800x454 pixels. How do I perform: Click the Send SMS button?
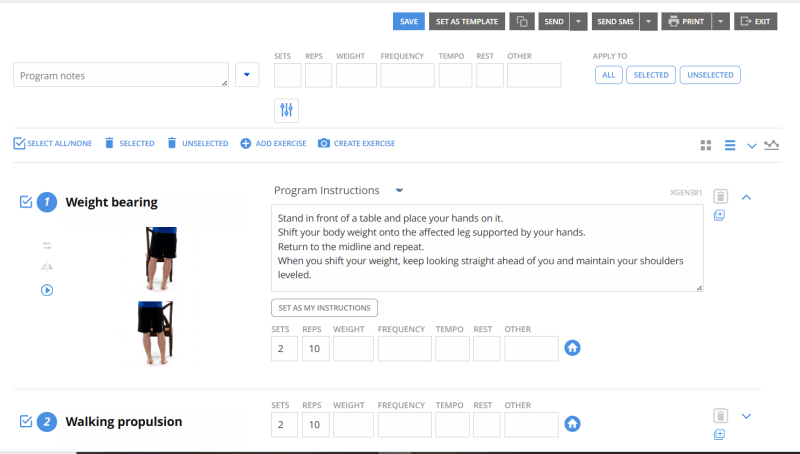click(615, 21)
